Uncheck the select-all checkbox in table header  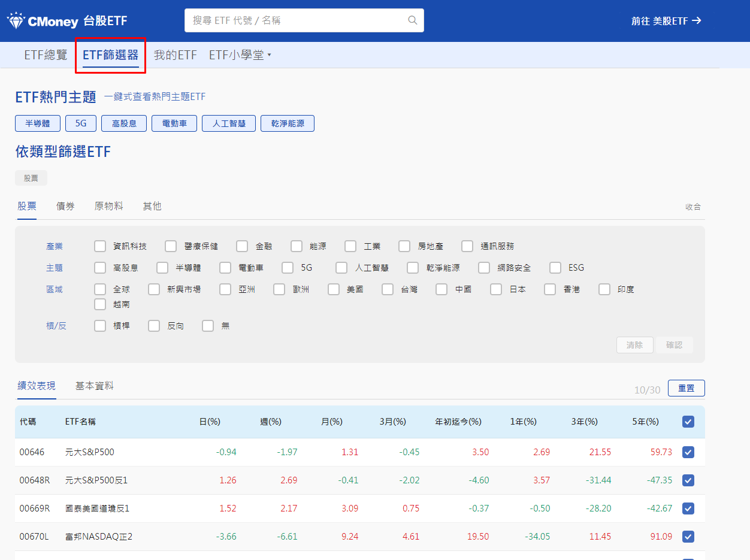688,421
